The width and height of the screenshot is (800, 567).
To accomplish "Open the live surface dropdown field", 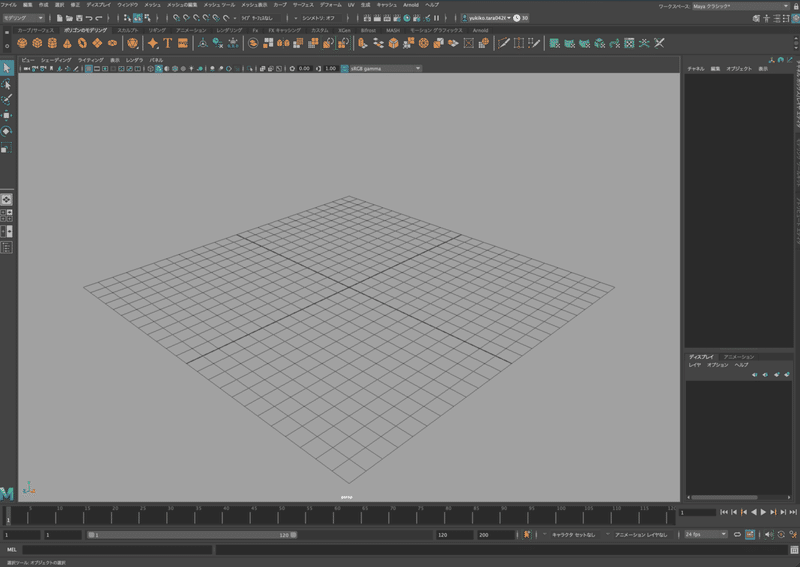I will click(260, 18).
